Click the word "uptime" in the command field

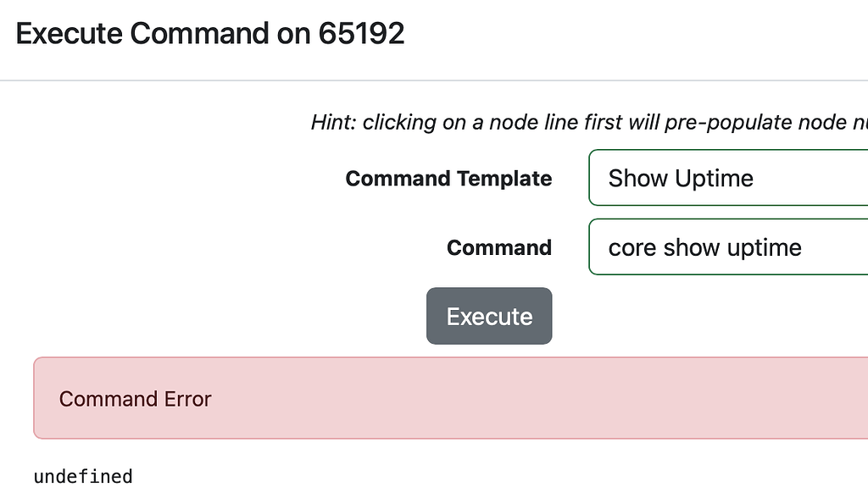tap(759, 248)
